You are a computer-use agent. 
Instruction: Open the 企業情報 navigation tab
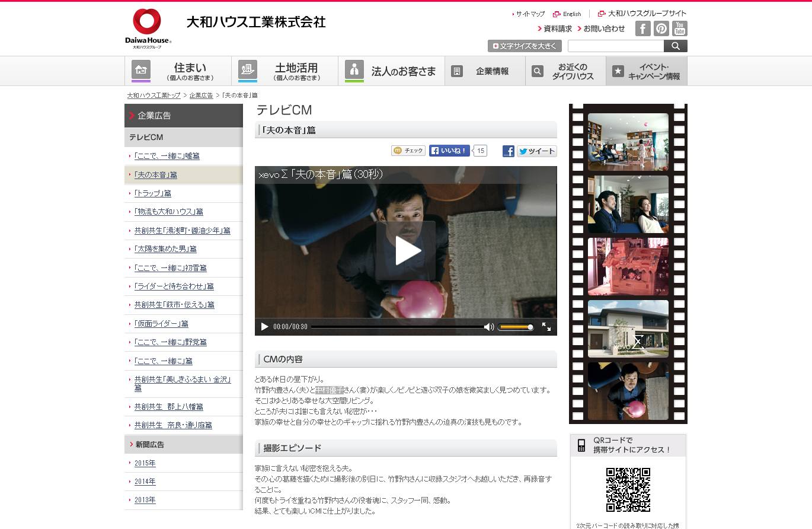pos(485,71)
